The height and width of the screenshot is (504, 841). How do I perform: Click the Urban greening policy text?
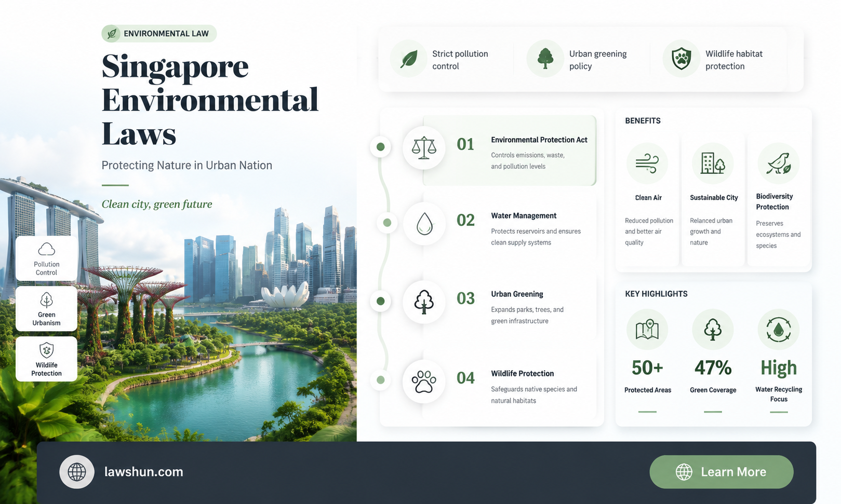pyautogui.click(x=598, y=60)
